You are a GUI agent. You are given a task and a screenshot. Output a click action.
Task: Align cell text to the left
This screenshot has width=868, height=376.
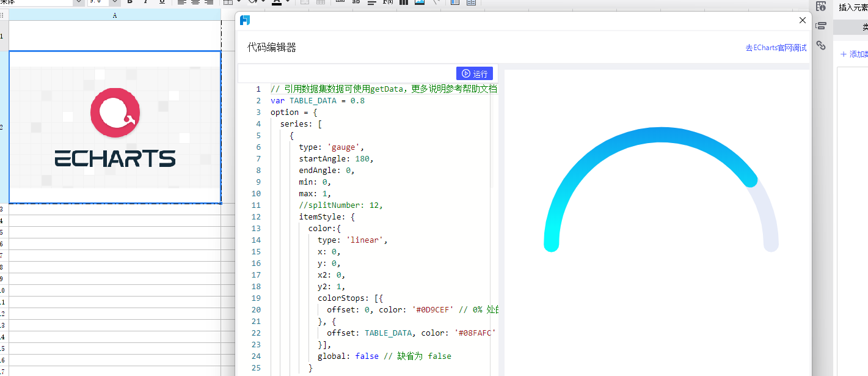coord(182,2)
